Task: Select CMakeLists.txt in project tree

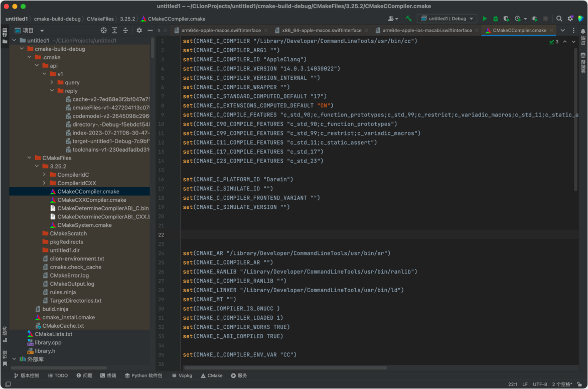Action: pos(53,334)
